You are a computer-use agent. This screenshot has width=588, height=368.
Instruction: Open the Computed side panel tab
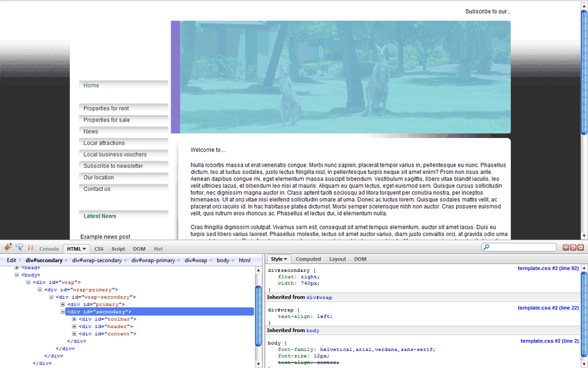click(308, 259)
